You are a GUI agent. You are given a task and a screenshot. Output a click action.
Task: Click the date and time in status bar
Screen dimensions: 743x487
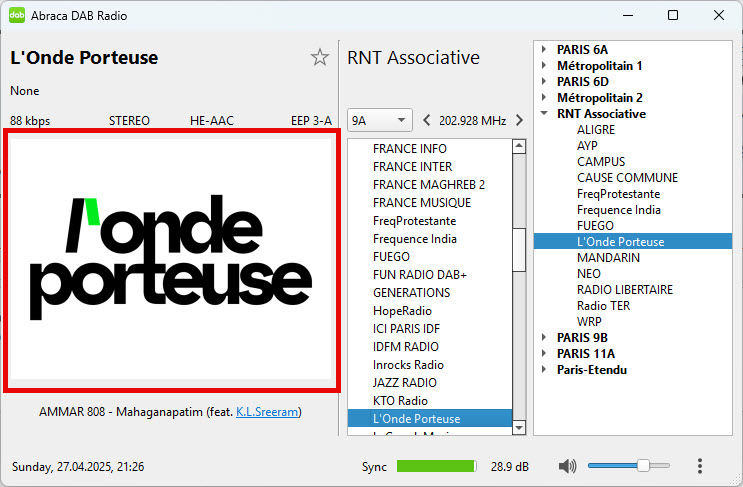[x=78, y=467]
